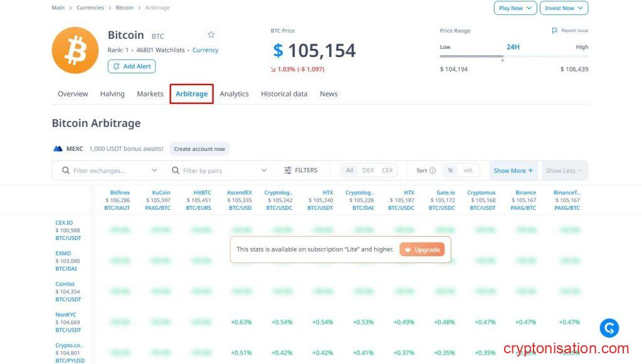Click the search icon in exchanges filter
Viewport: 642px width, 364px height.
coord(66,170)
